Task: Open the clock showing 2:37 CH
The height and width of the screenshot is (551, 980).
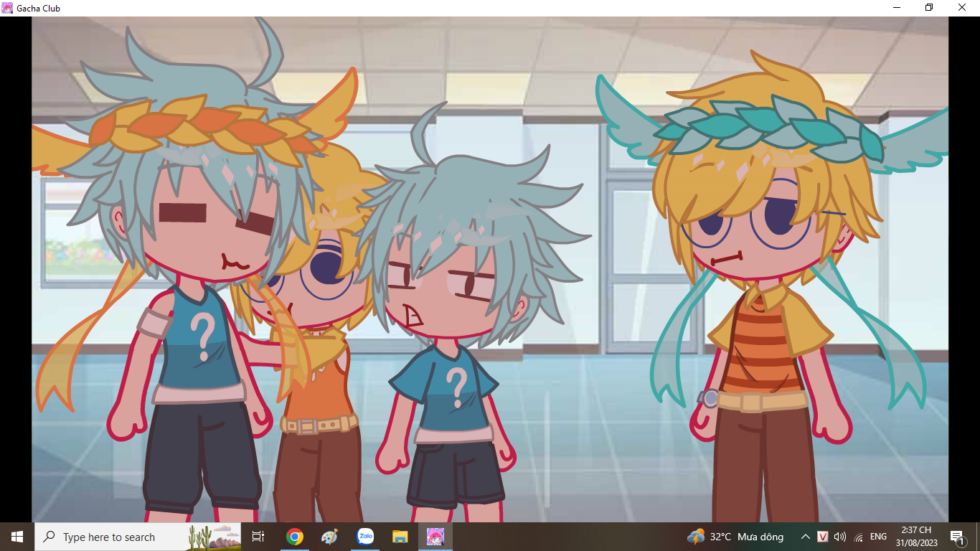Action: click(916, 537)
